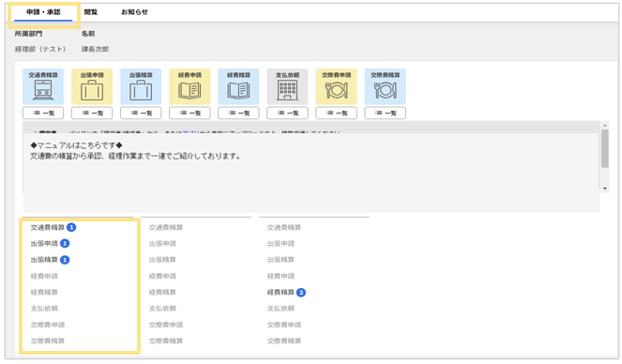Click the notice area scrollbar thumb

pos(605,148)
